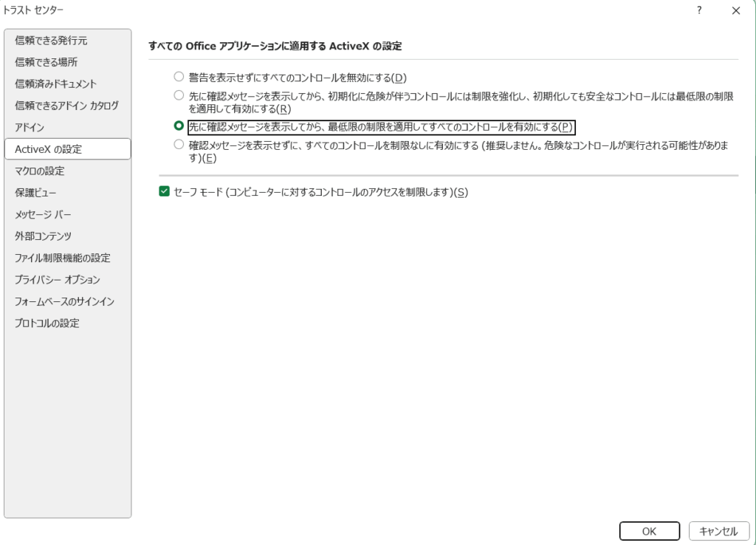
Task: Open 信頼済みドキュメント in the sidebar
Action: point(55,84)
